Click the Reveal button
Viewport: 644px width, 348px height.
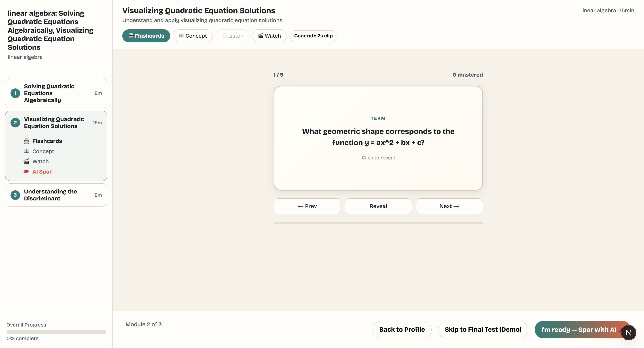point(378,206)
